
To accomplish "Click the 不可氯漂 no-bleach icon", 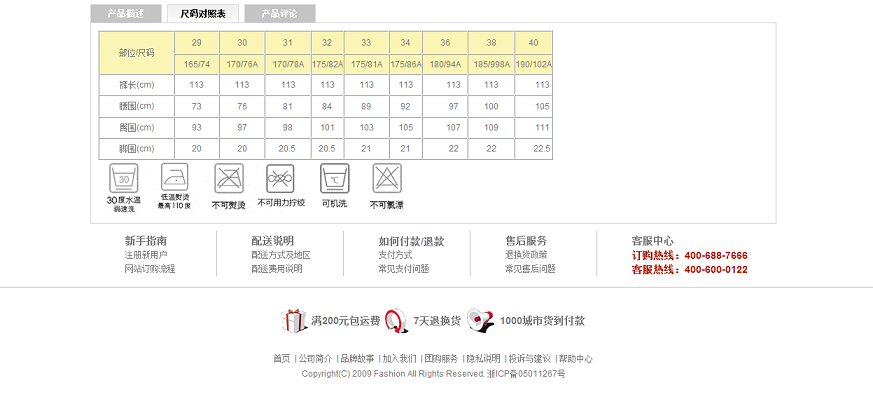I will point(387,178).
